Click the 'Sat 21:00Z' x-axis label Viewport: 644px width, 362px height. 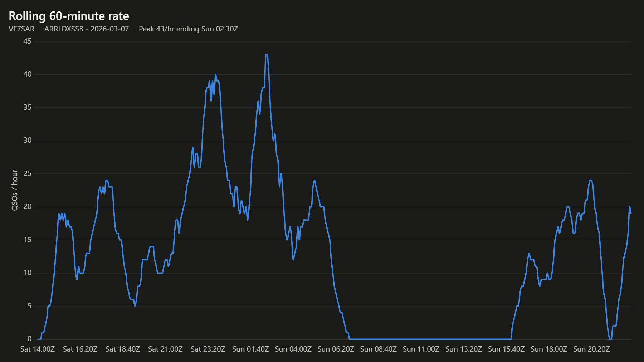click(165, 349)
